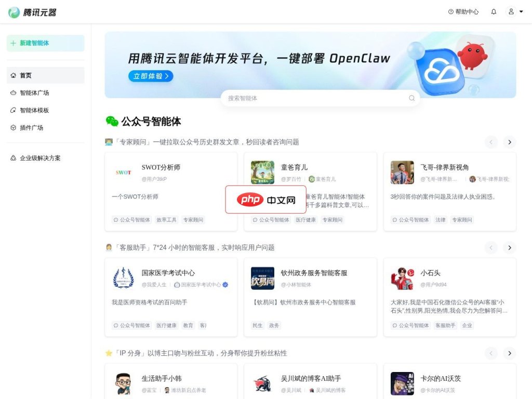Click the 腾讯元器 logo
Screen dimensions: 532x399
[32, 12]
